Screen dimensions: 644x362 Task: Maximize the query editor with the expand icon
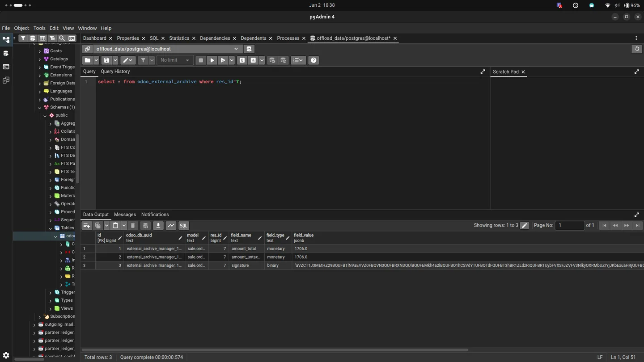483,72
